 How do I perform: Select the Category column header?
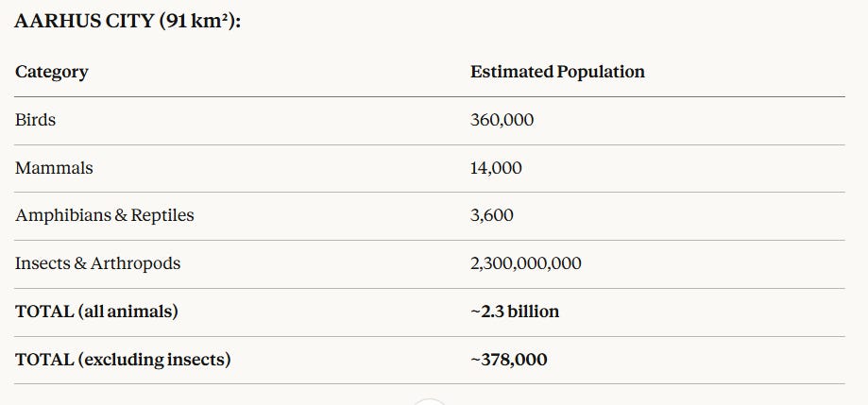tap(52, 72)
